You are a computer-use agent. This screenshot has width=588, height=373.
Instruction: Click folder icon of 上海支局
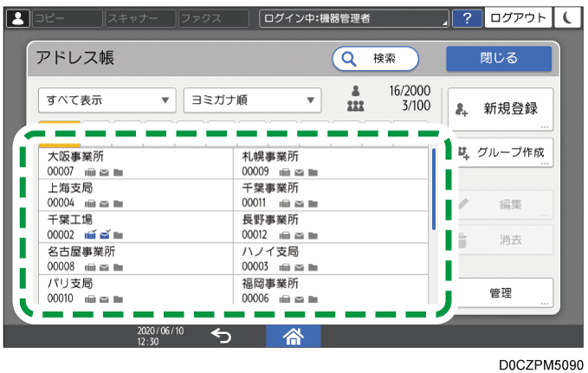click(x=118, y=204)
